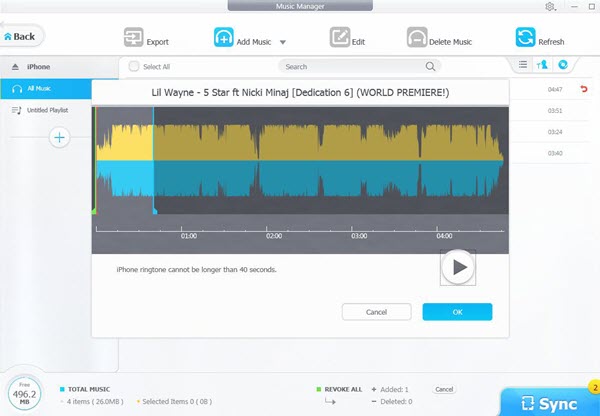This screenshot has height=416, width=600.
Task: Click the Added: 1 entry
Action: pyautogui.click(x=390, y=390)
